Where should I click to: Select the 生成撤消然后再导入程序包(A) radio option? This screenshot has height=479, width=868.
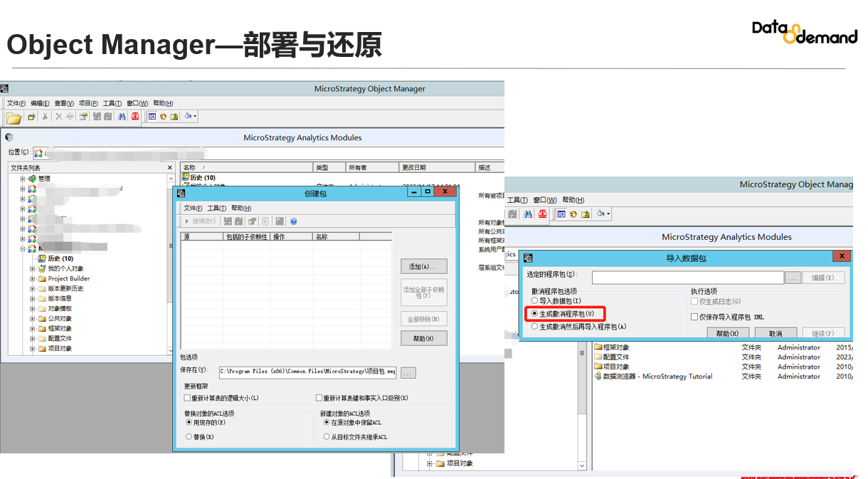coord(535,327)
